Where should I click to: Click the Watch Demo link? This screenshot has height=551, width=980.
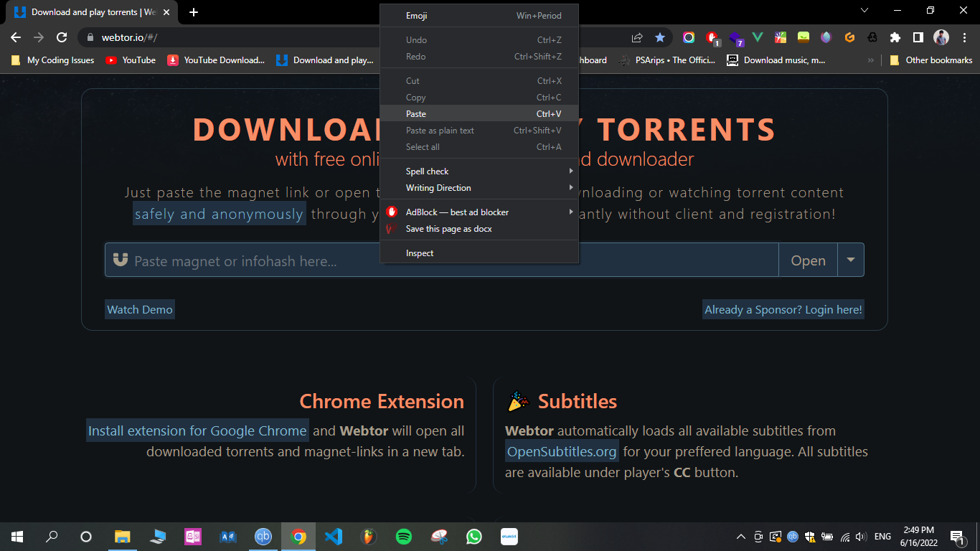coord(140,309)
